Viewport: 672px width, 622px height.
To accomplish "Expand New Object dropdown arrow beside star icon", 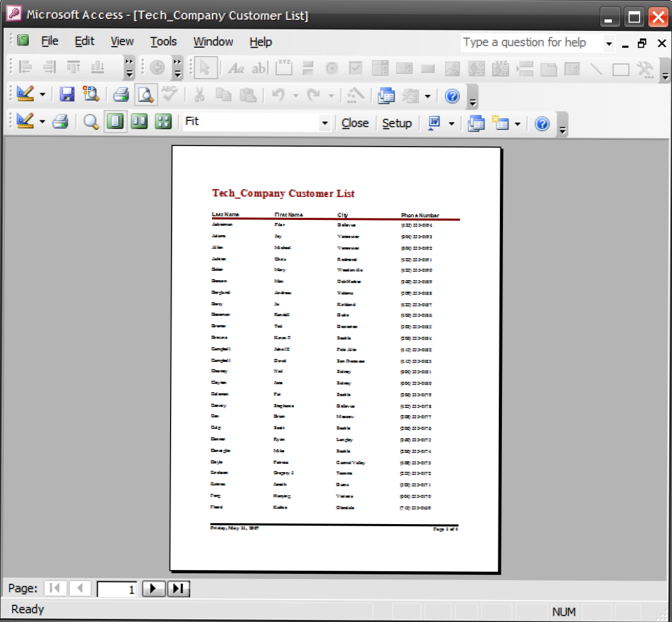I will [518, 124].
